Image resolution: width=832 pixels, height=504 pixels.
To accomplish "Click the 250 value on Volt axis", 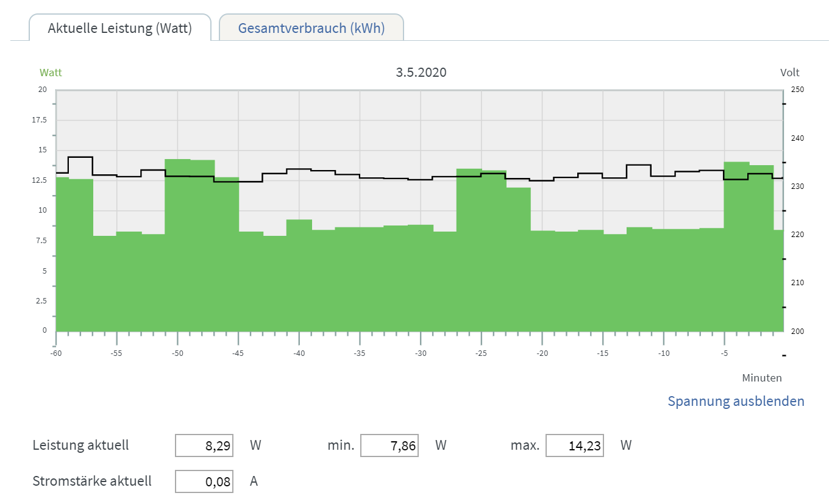I will pos(798,90).
